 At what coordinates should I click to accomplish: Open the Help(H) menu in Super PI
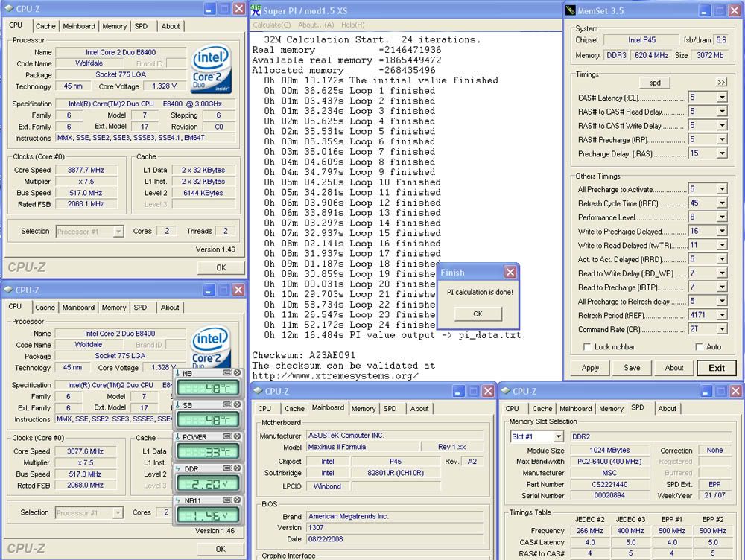coord(352,25)
